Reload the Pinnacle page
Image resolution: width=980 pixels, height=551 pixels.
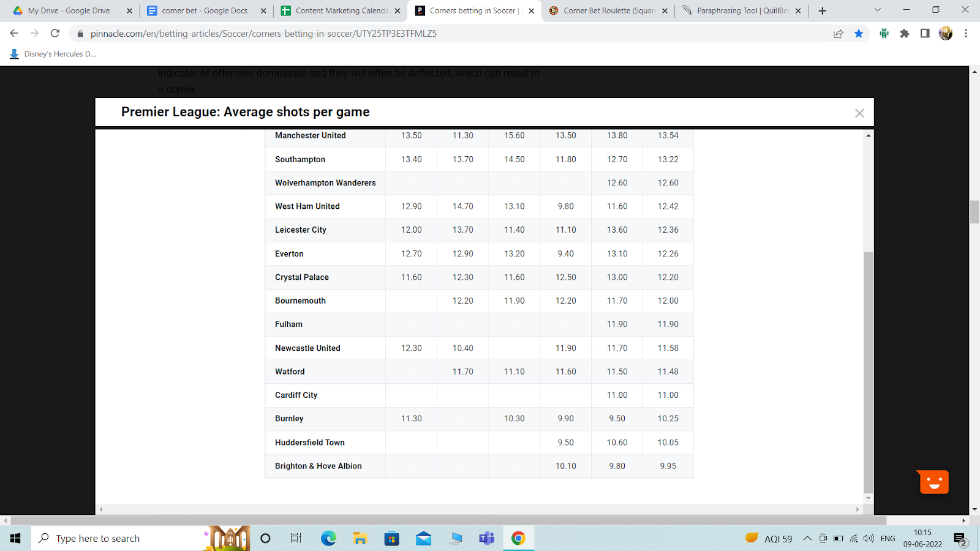click(55, 33)
